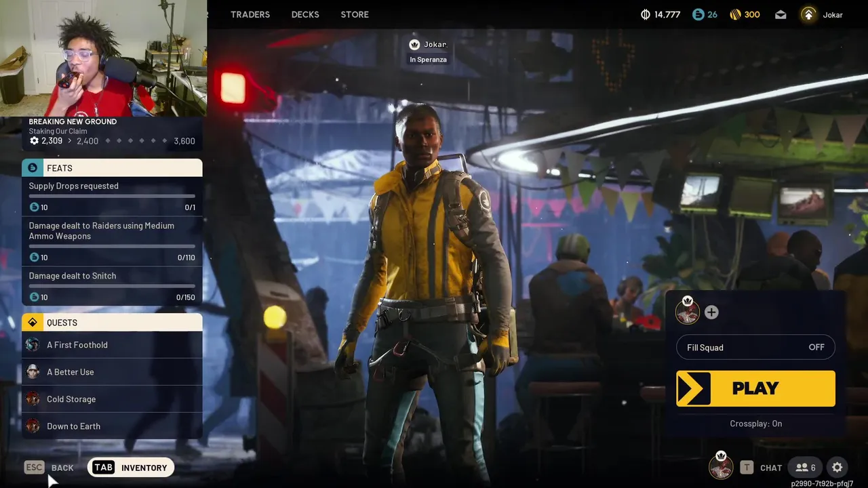Select the Damage dealt to Snitch feat
The width and height of the screenshot is (868, 488).
coord(112,286)
